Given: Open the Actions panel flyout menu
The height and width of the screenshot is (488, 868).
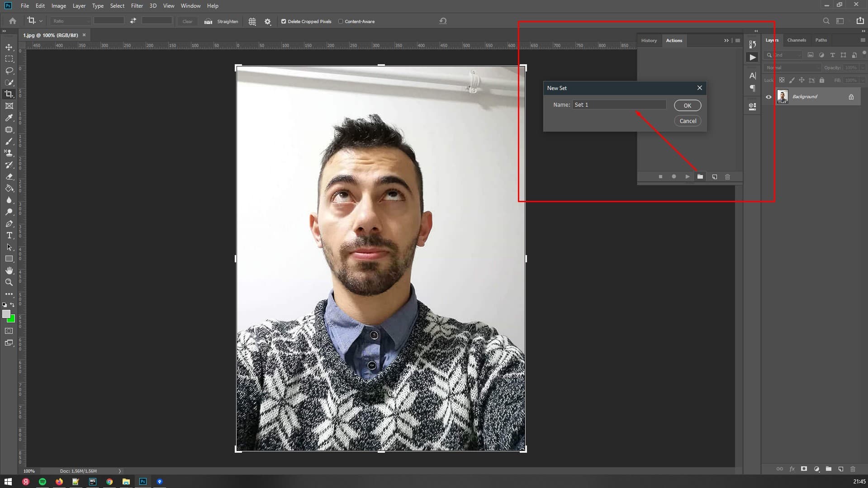Looking at the screenshot, I should (x=738, y=41).
